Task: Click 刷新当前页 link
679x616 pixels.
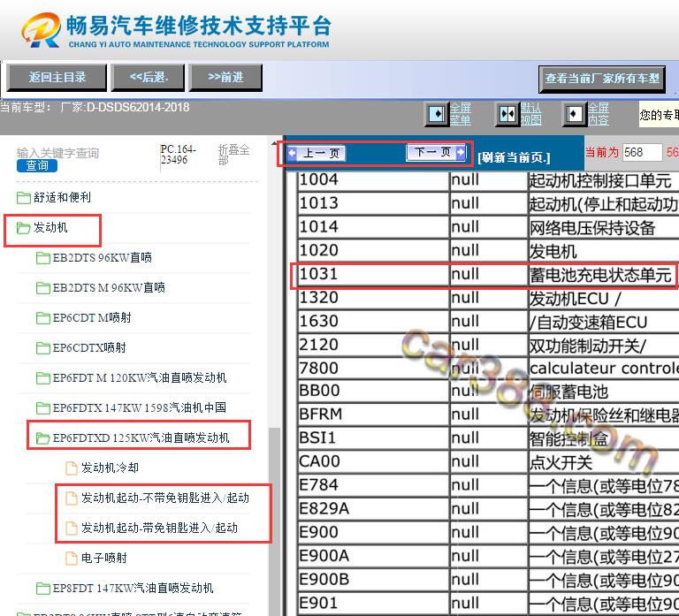Action: (514, 157)
